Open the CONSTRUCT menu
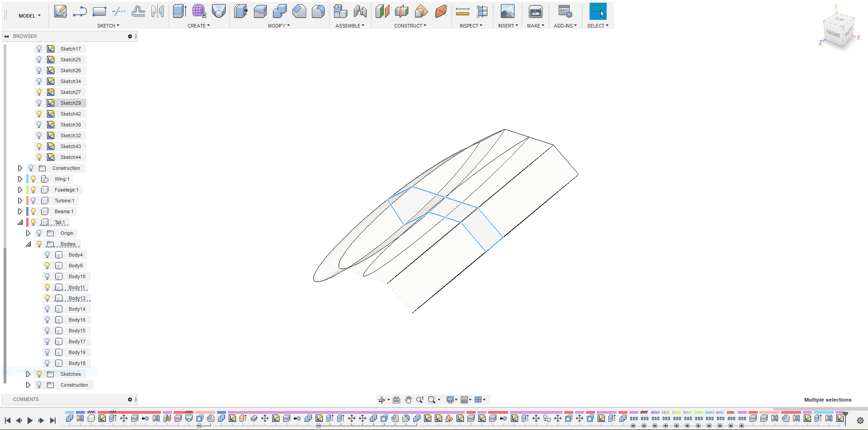868x430 pixels. (410, 26)
